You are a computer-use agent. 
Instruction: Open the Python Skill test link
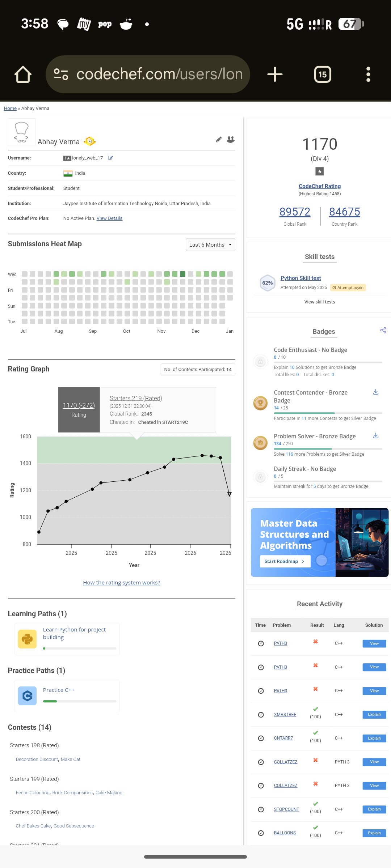[301, 278]
